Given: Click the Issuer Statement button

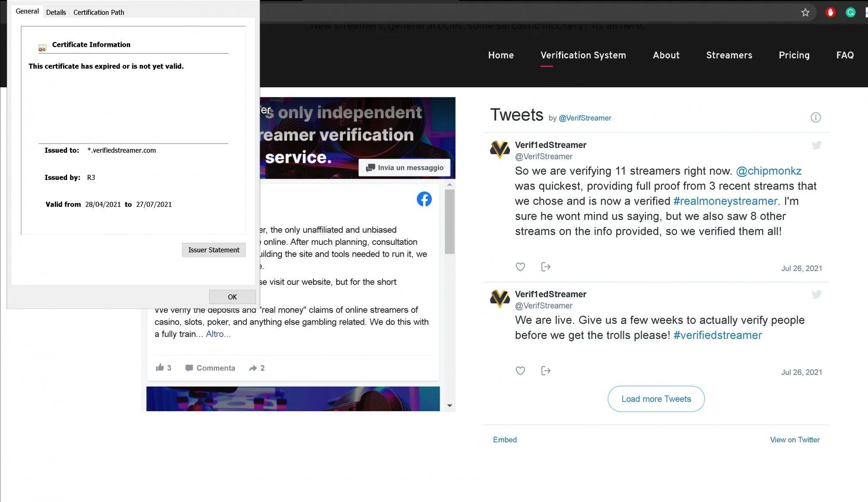Looking at the screenshot, I should (x=214, y=250).
